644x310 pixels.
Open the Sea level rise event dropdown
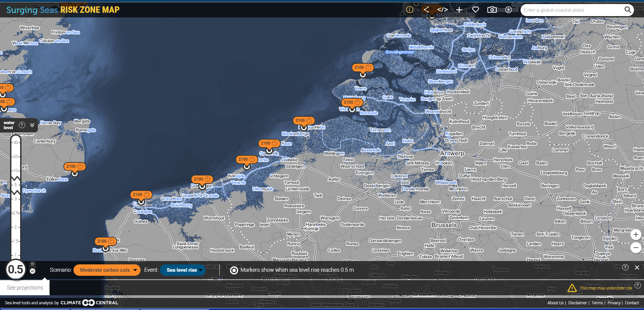click(183, 270)
